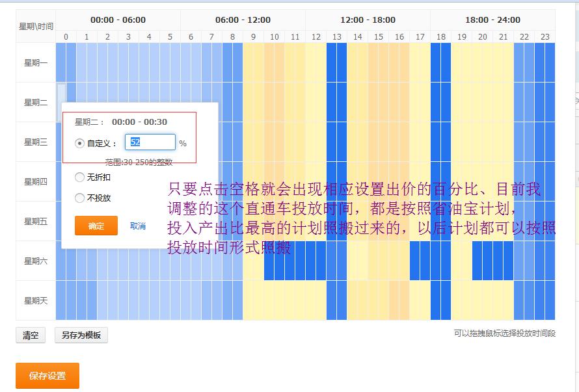Click the 可以拖拽鼠标选择投放时间段 hint
This screenshot has height=392, width=579.
point(505,333)
